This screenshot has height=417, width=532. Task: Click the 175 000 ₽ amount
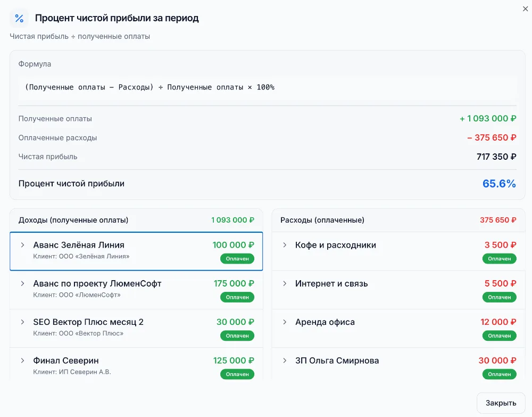(234, 283)
